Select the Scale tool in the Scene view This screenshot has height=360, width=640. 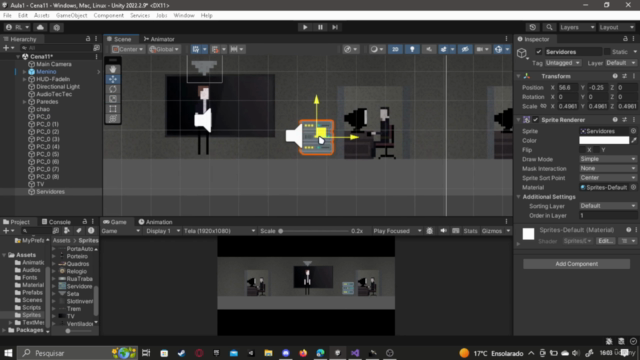pyautogui.click(x=113, y=99)
